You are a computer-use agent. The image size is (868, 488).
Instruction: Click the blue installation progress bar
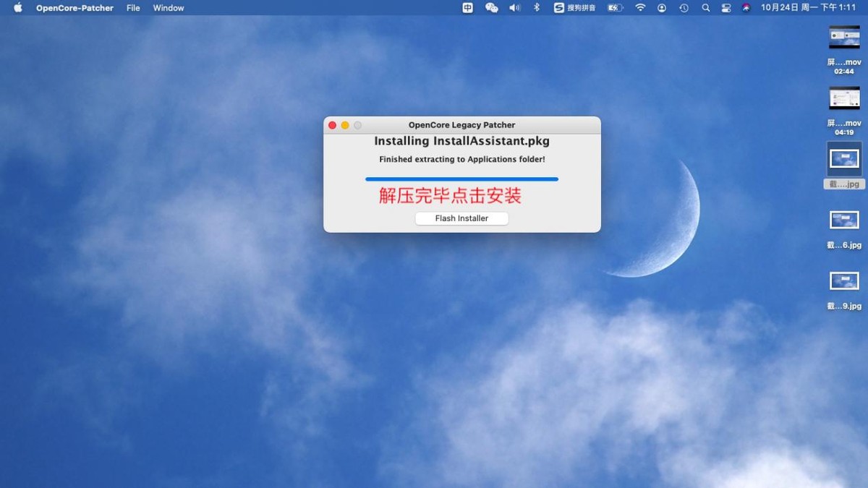point(461,179)
